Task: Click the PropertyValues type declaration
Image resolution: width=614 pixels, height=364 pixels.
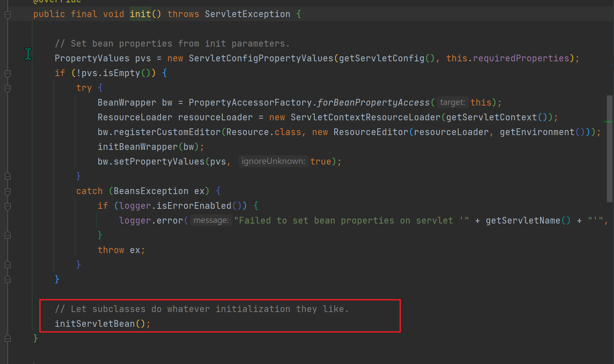Action: click(92, 58)
